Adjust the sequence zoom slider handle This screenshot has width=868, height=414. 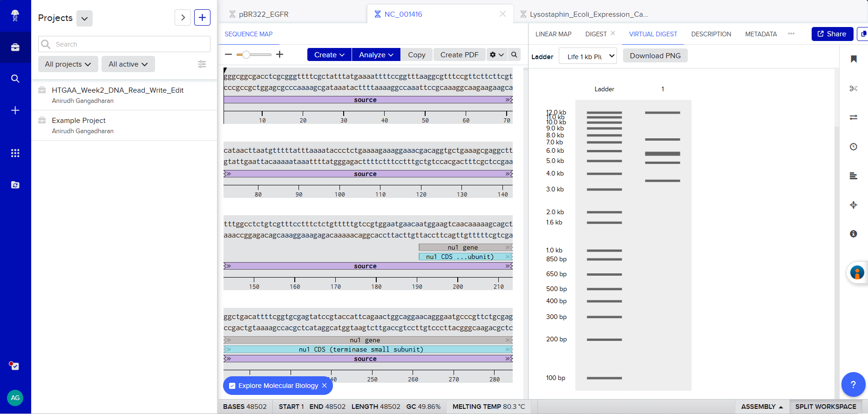246,54
